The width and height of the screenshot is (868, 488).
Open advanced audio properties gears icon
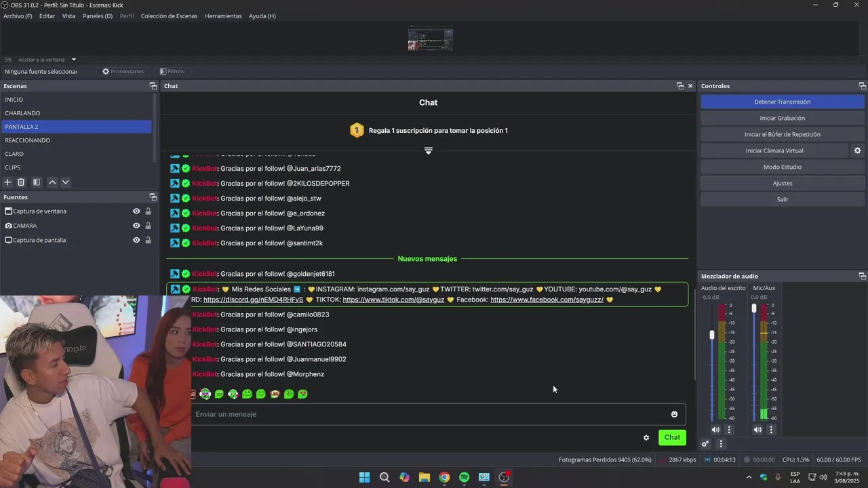[x=705, y=444]
